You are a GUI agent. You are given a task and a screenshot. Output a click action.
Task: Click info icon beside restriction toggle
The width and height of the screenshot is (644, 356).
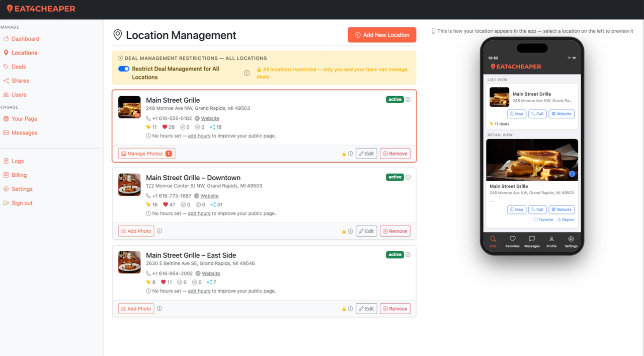click(247, 73)
